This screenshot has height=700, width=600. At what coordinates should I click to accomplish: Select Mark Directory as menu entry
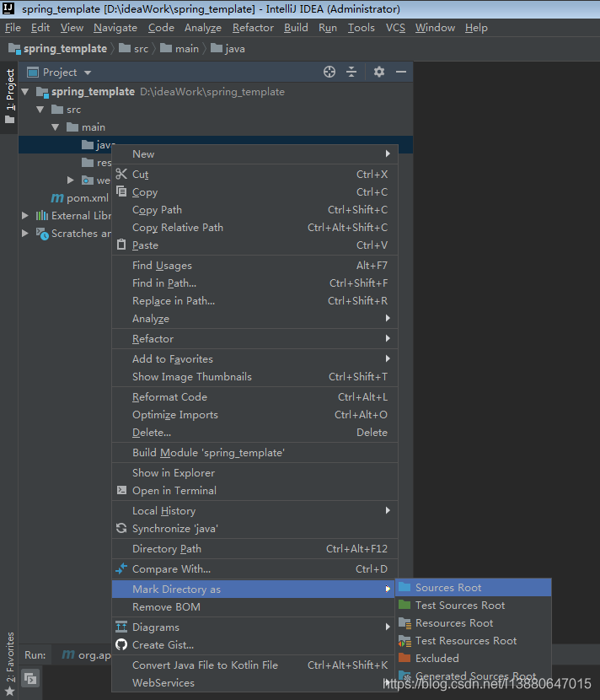254,589
